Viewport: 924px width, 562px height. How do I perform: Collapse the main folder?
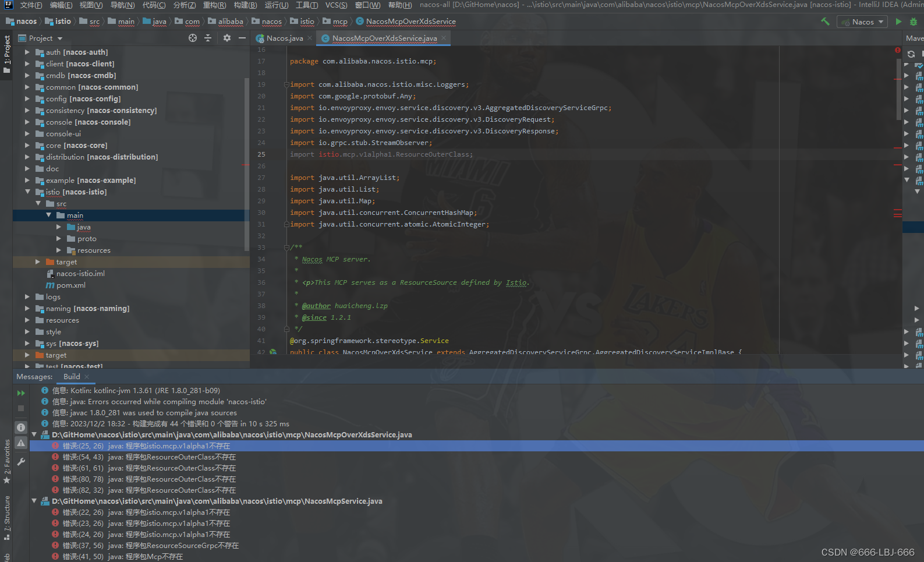tap(48, 215)
